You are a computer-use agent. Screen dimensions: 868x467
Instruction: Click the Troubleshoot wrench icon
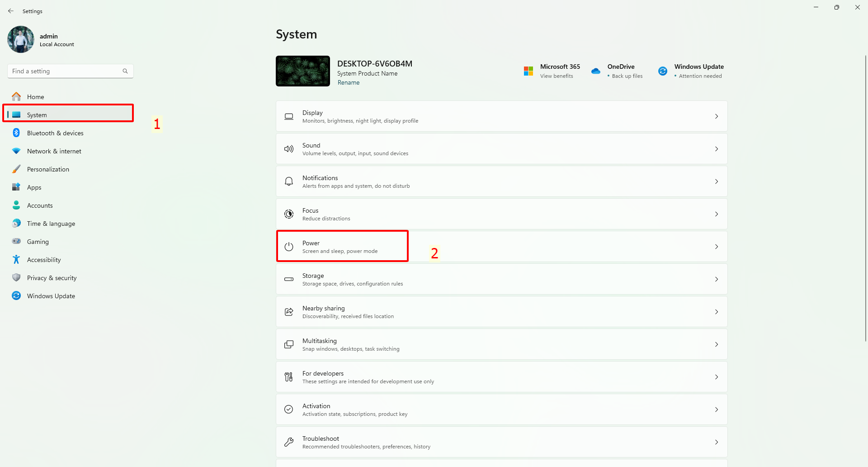(289, 442)
